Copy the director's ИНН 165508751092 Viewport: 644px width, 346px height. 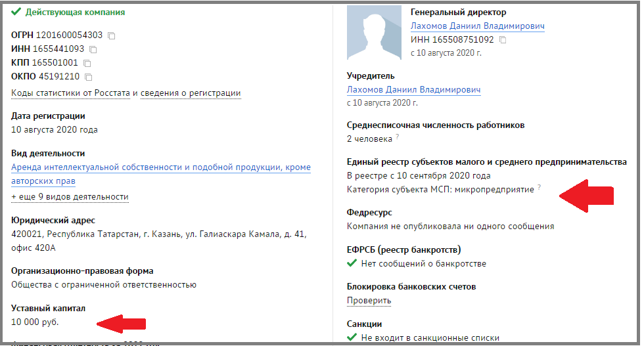tap(503, 40)
